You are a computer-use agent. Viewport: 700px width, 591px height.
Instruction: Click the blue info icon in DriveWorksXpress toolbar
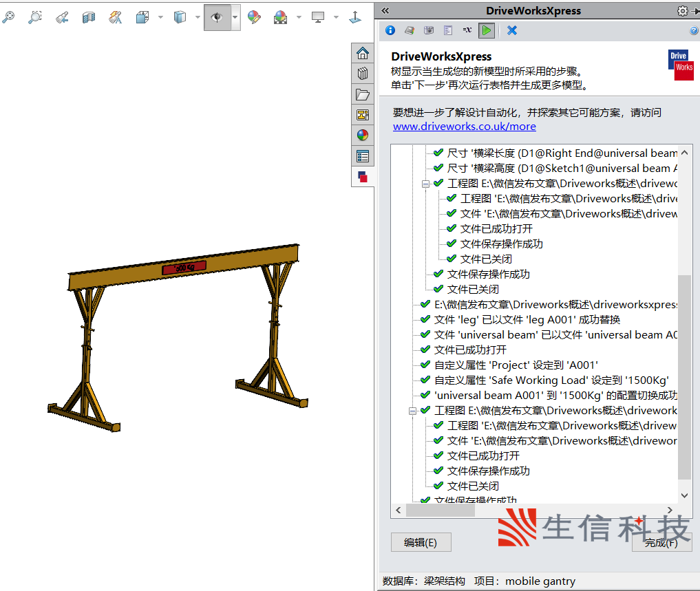390,30
